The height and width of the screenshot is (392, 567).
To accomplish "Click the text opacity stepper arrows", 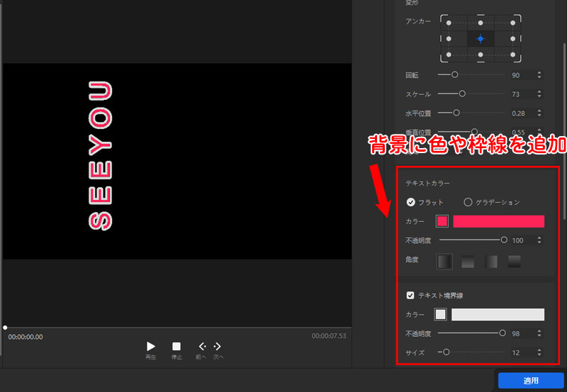I will [x=539, y=240].
